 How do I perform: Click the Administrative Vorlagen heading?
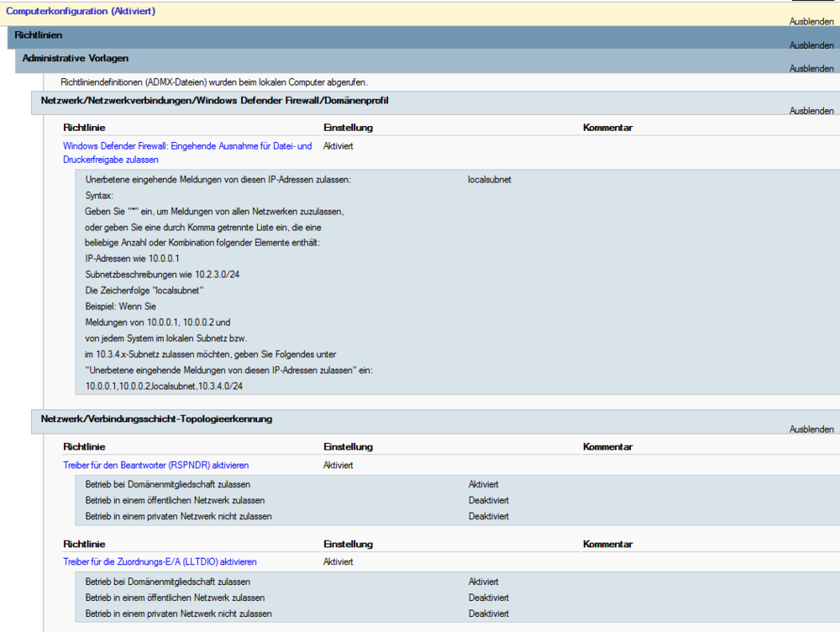(x=76, y=58)
